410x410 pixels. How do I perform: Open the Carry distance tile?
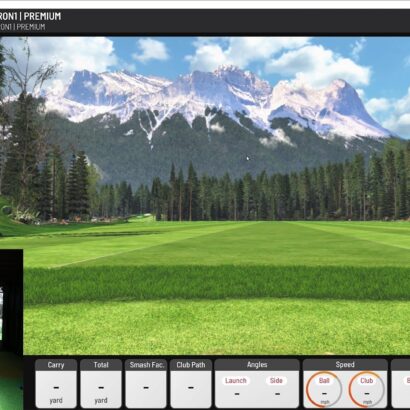(56, 383)
